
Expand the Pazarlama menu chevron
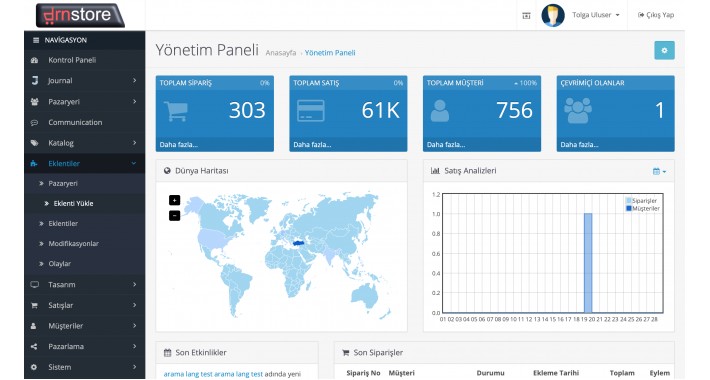tap(134, 347)
